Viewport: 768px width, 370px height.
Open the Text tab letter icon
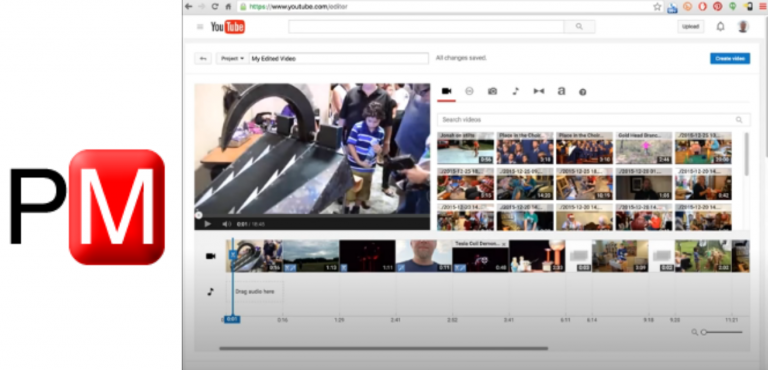click(561, 91)
